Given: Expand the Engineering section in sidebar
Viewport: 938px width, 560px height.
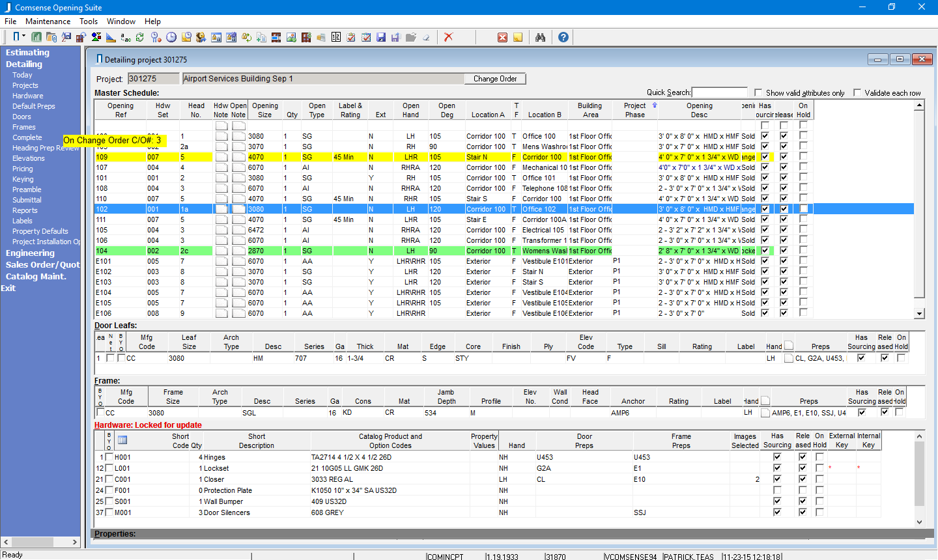Looking at the screenshot, I should [30, 253].
